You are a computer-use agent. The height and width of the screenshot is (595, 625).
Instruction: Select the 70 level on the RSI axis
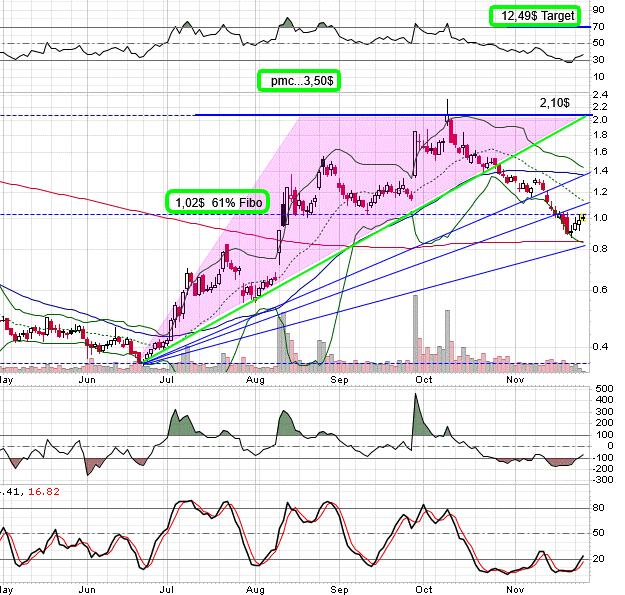(x=600, y=28)
